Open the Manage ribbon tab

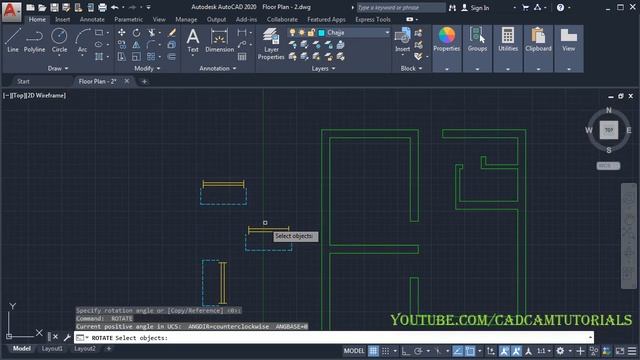pos(186,19)
